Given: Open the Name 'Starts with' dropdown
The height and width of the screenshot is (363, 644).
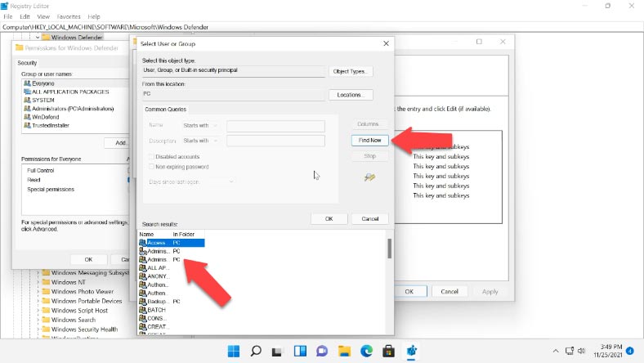Looking at the screenshot, I should pos(201,125).
